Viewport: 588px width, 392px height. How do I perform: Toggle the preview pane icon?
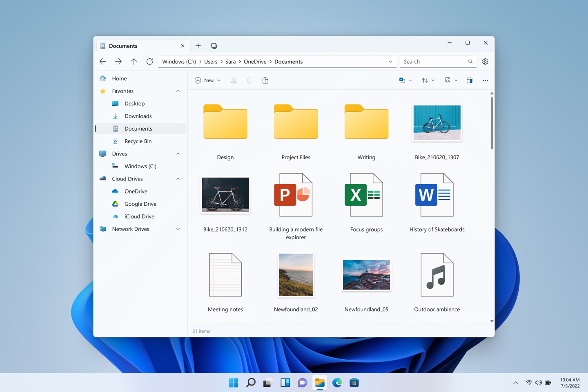[x=470, y=80]
